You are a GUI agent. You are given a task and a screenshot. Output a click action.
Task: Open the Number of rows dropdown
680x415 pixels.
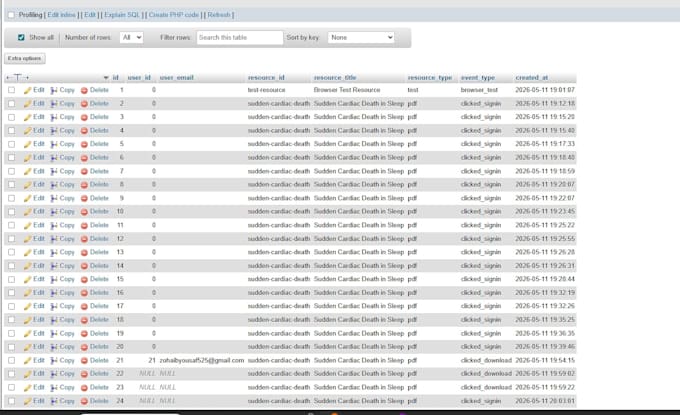(x=131, y=37)
